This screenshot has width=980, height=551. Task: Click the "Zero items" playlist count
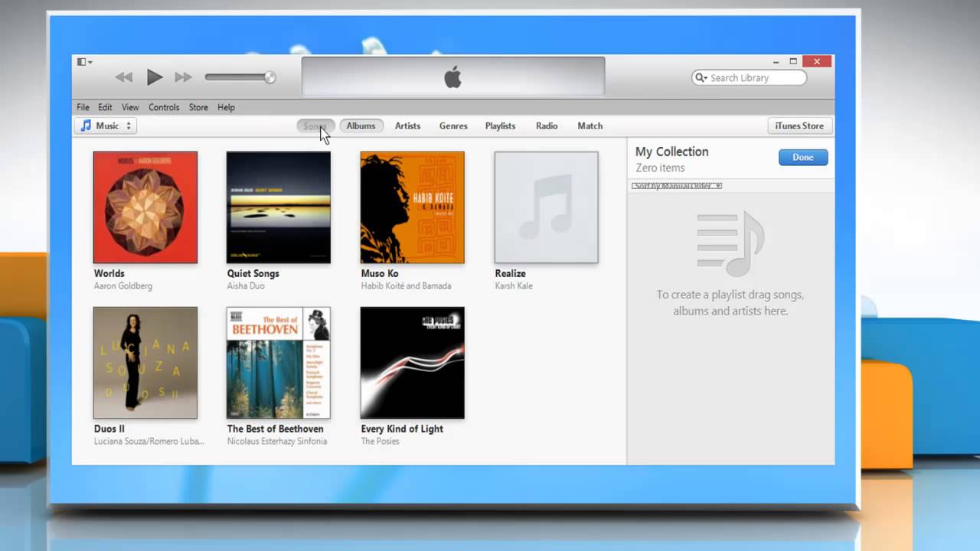660,168
